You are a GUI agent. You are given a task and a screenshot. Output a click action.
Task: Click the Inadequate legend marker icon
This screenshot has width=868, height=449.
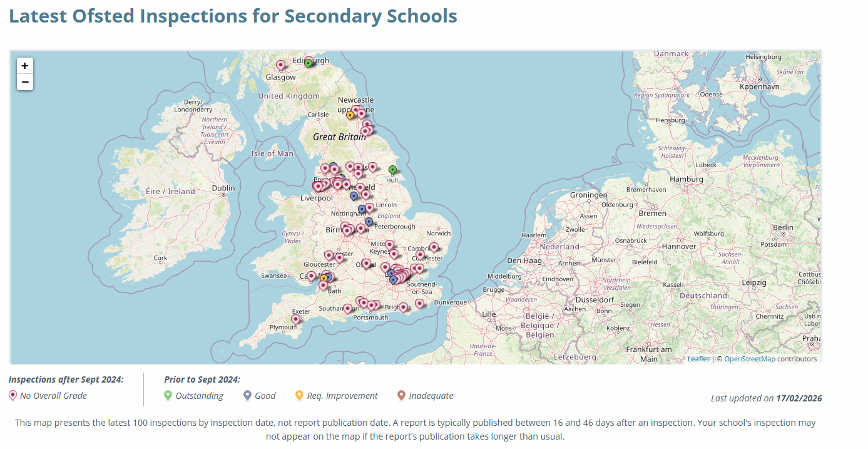pyautogui.click(x=401, y=395)
